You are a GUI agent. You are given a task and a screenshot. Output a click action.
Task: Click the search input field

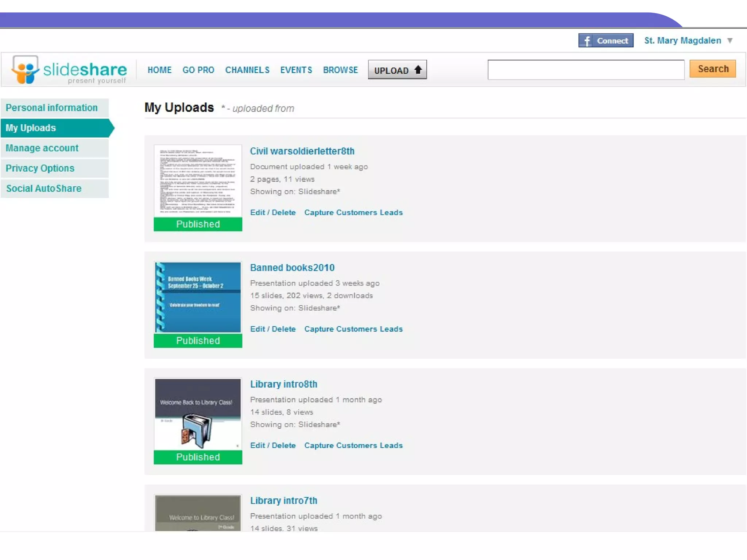[x=585, y=70]
